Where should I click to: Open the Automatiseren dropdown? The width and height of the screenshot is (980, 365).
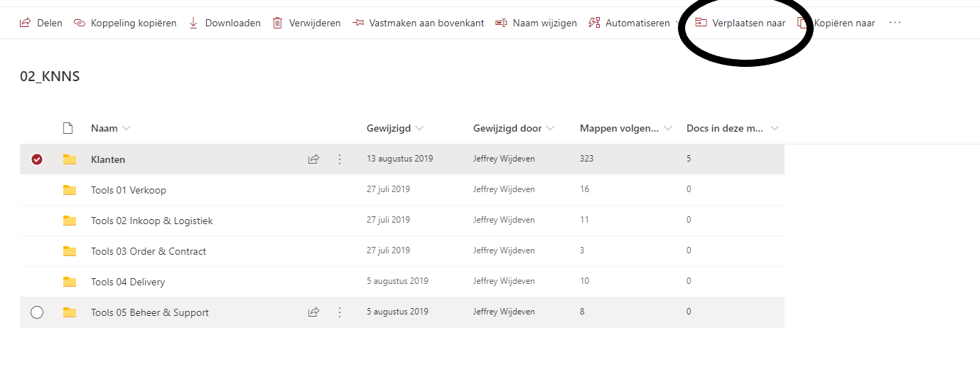634,23
